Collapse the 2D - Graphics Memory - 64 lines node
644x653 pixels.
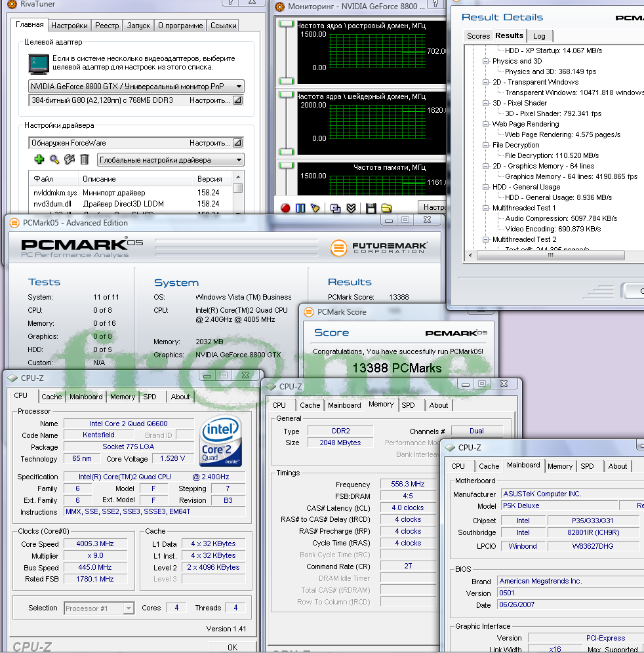[x=485, y=166]
